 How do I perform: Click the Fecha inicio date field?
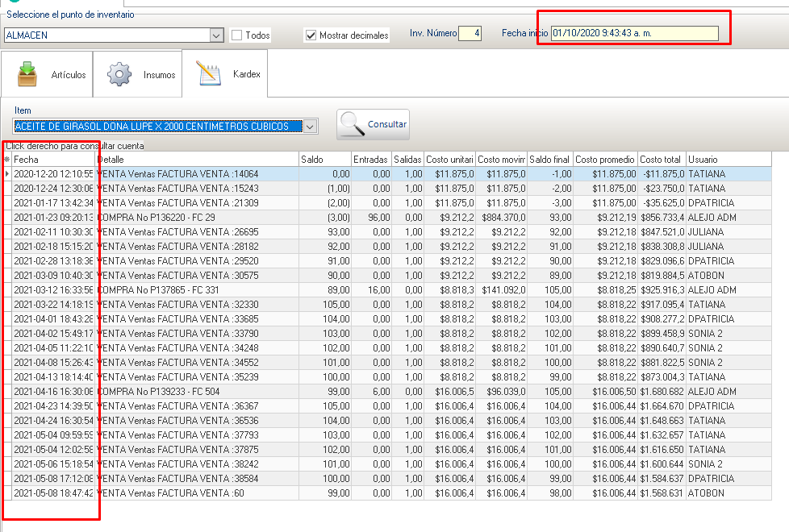point(634,33)
